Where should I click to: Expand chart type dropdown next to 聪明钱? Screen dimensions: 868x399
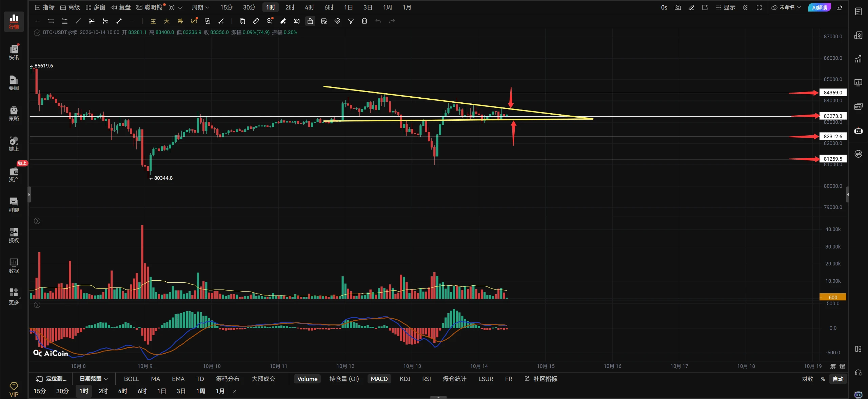176,7
